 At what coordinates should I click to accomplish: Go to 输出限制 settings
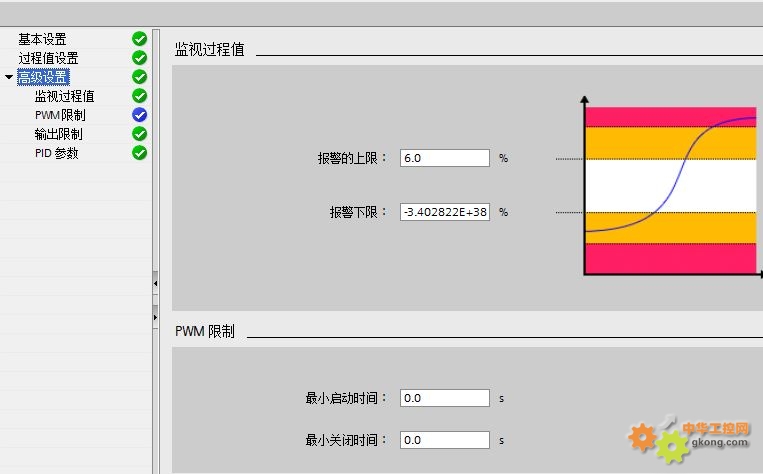tap(58, 134)
